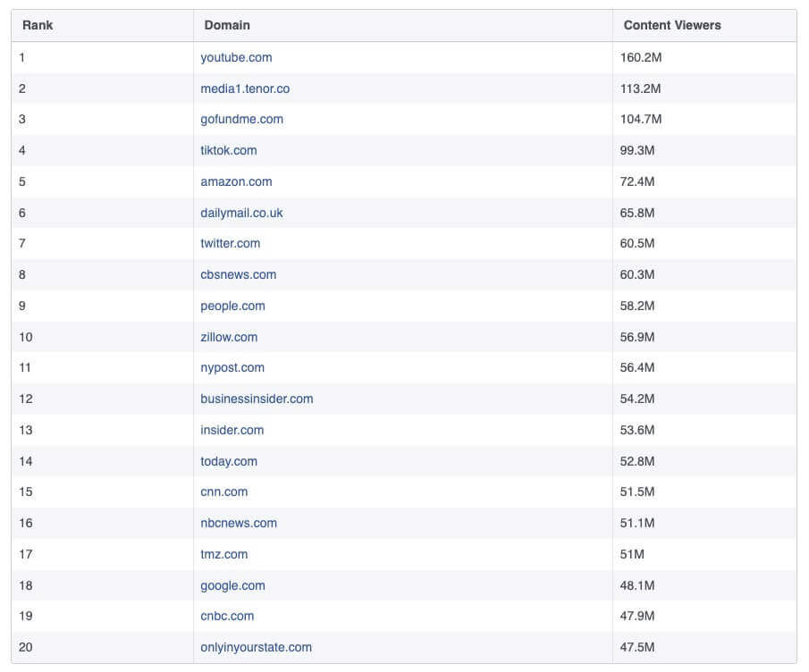Select the insider.com link at rank 13
The height and width of the screenshot is (672, 809).
click(232, 430)
